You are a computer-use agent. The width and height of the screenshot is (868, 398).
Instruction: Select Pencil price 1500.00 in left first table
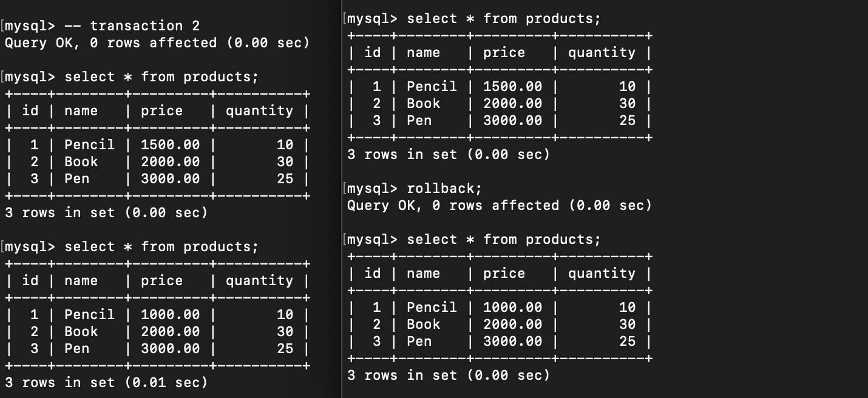click(170, 144)
